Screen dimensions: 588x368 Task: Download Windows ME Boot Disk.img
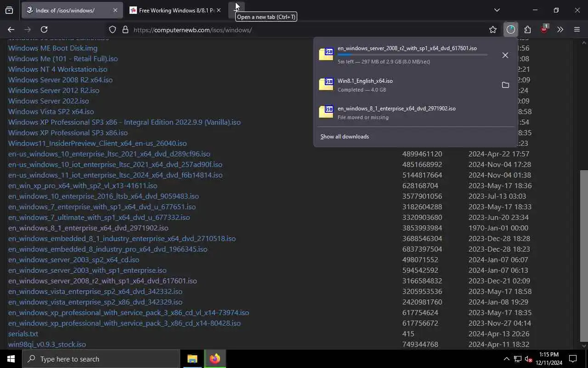pos(53,48)
